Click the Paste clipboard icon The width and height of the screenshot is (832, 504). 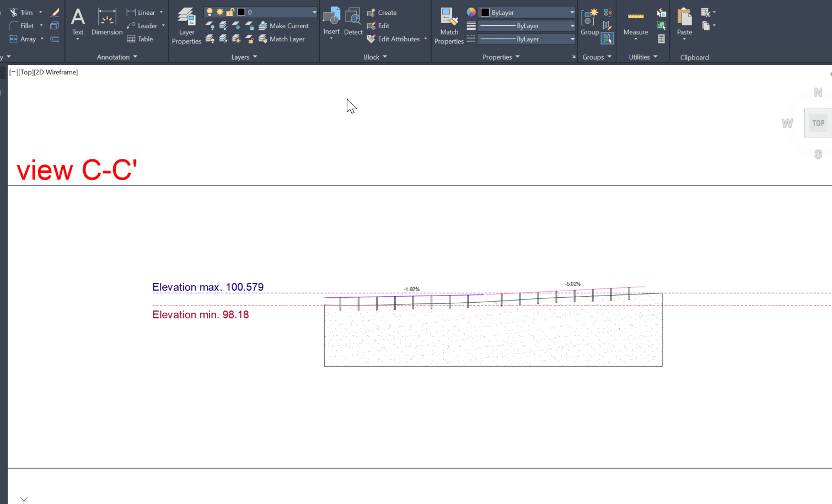click(684, 18)
